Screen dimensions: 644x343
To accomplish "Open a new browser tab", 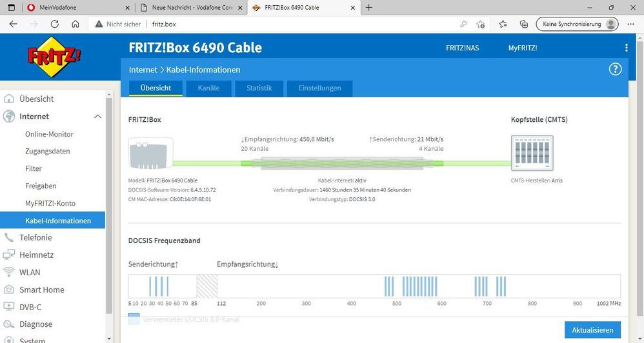I will tap(369, 7).
